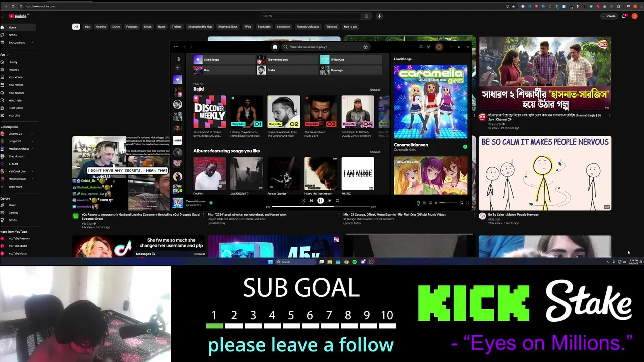Viewport: 644px width, 362px height.
Task: Open Spotify profile avatar
Action: [x=439, y=47]
